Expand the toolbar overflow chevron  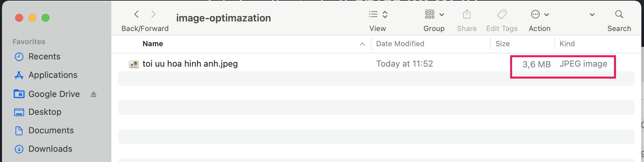(592, 15)
